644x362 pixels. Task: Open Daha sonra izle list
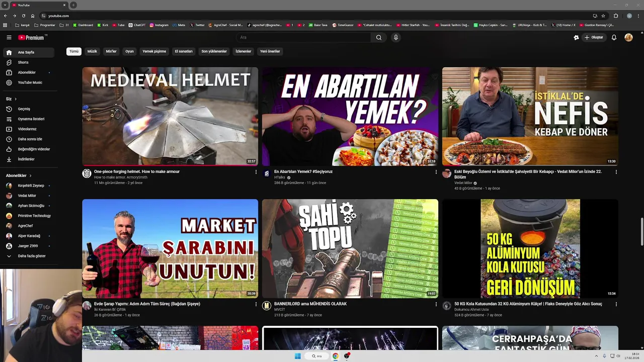coord(28,139)
